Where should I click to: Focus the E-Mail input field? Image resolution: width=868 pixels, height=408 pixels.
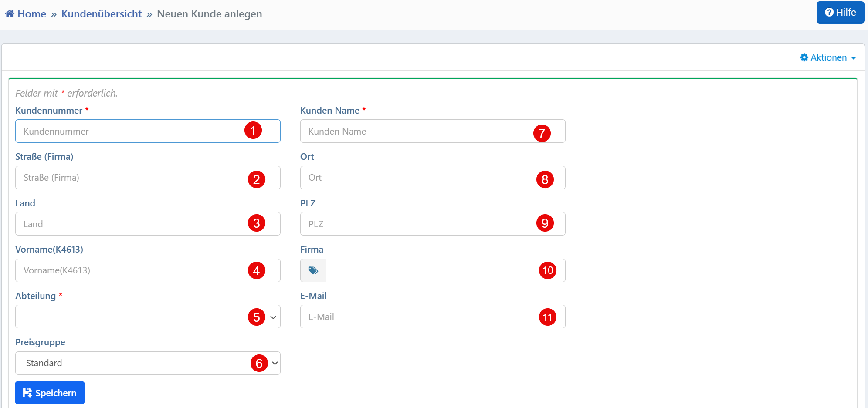(x=414, y=317)
